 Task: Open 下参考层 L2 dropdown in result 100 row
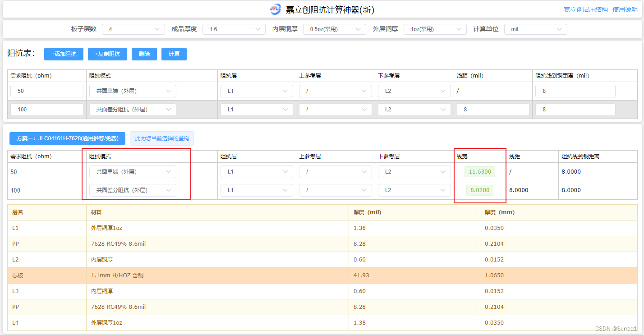pos(414,190)
